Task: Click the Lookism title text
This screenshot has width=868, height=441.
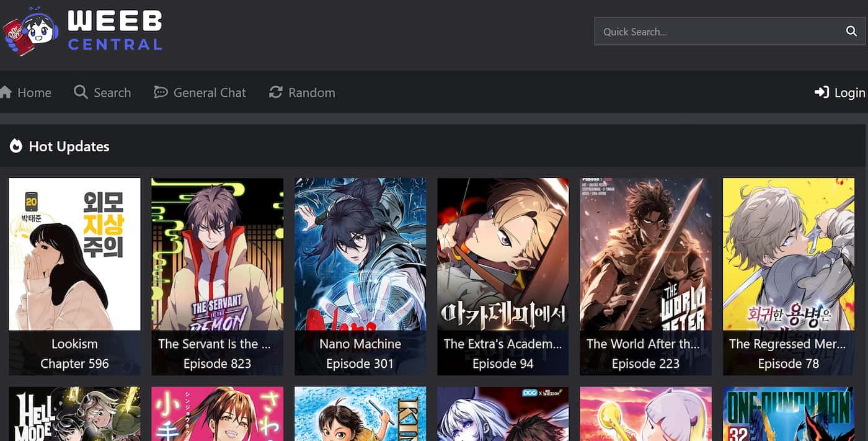Action: pyautogui.click(x=74, y=344)
